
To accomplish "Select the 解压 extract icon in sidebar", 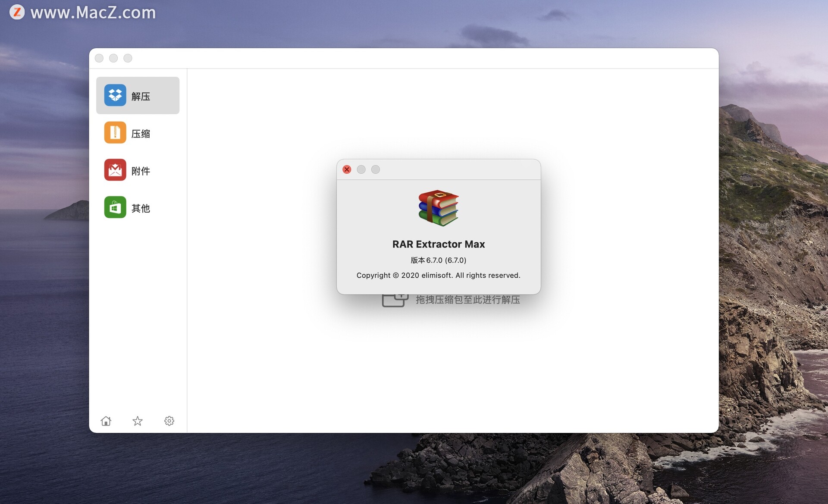I will click(115, 95).
